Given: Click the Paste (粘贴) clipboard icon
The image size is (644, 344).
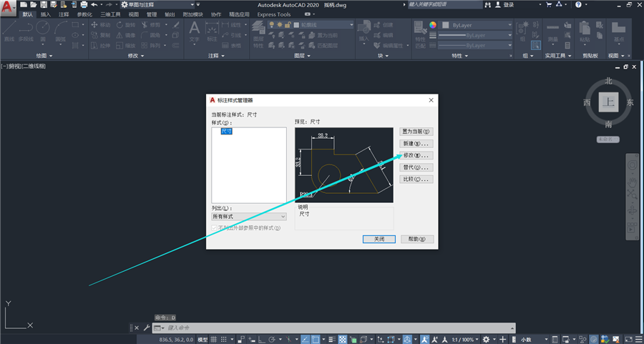Looking at the screenshot, I should (x=585, y=31).
